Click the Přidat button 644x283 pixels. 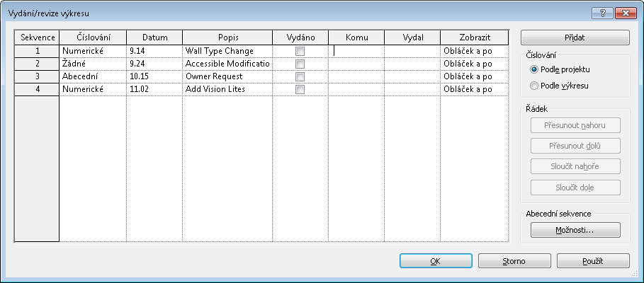(575, 37)
